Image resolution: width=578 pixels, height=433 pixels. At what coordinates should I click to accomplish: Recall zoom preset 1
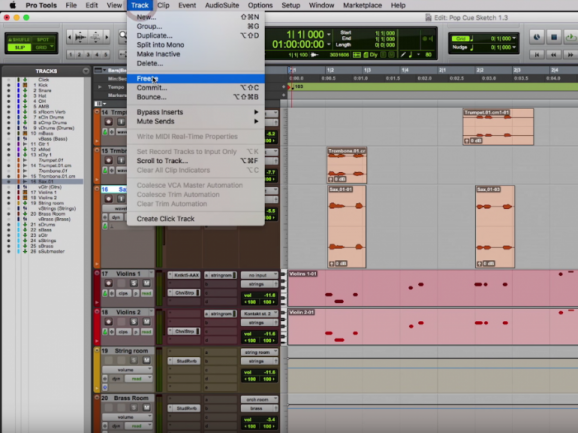click(70, 55)
